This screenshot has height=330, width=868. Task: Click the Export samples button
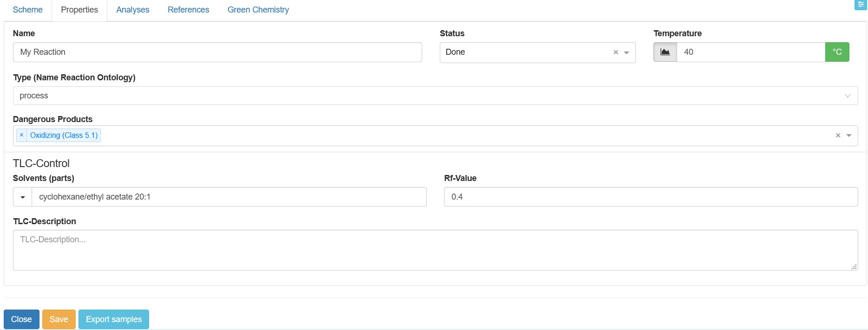click(x=114, y=319)
